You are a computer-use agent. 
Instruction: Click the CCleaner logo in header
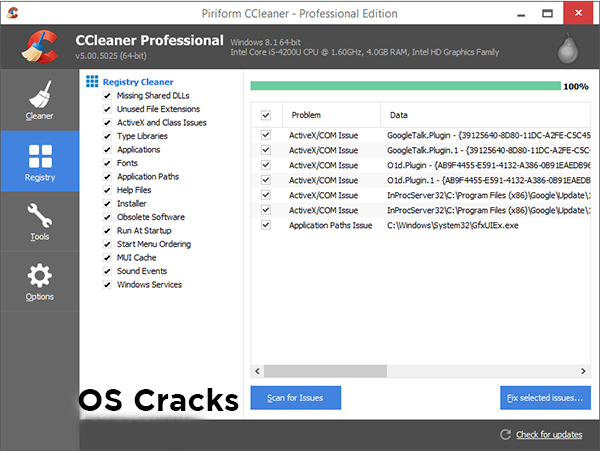pyautogui.click(x=40, y=47)
